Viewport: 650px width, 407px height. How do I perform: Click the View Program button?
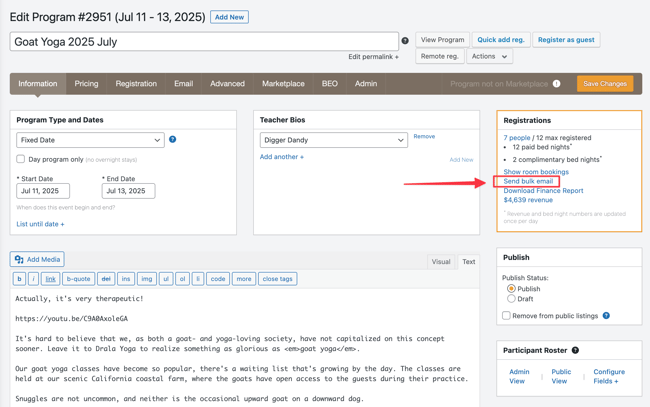pyautogui.click(x=442, y=40)
